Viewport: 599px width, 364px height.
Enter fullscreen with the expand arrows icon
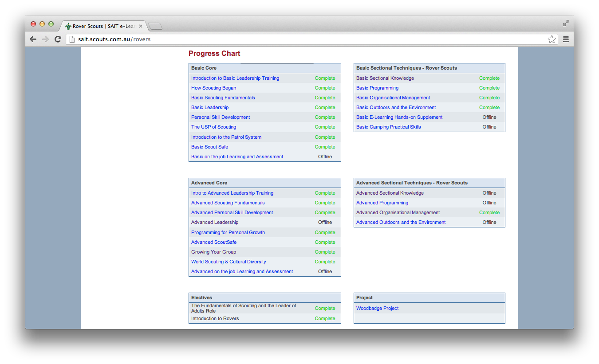click(566, 23)
